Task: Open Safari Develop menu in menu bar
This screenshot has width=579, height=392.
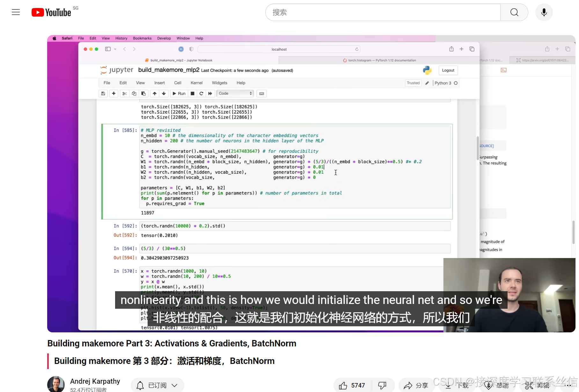Action: coord(164,38)
